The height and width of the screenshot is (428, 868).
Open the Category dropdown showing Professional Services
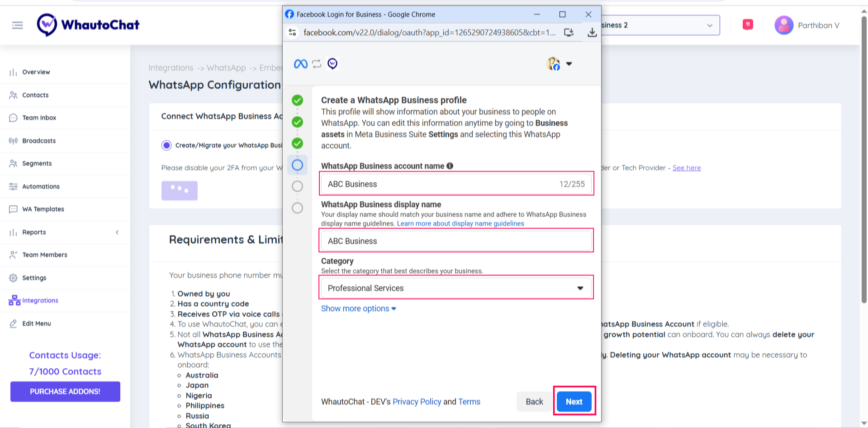coord(456,288)
